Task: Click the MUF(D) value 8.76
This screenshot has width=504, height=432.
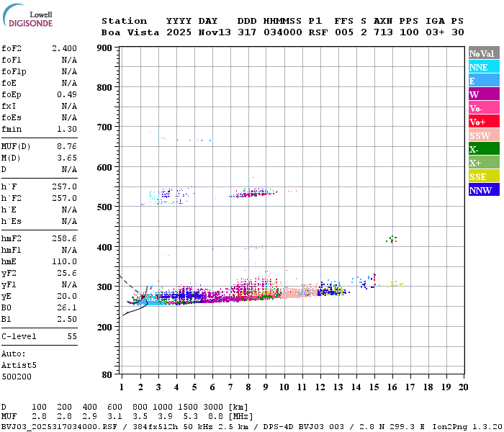Action: tap(67, 147)
